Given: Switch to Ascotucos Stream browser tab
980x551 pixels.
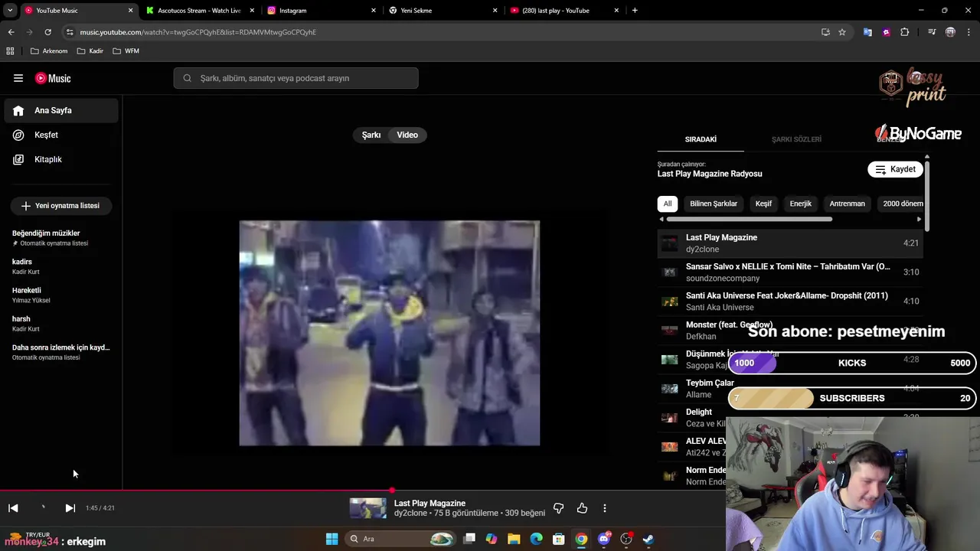Looking at the screenshot, I should click(x=199, y=11).
